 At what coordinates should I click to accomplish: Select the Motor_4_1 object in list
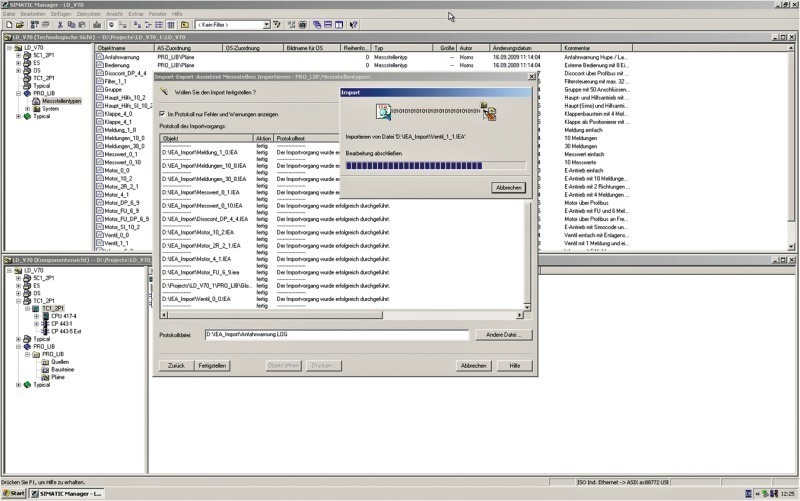119,194
